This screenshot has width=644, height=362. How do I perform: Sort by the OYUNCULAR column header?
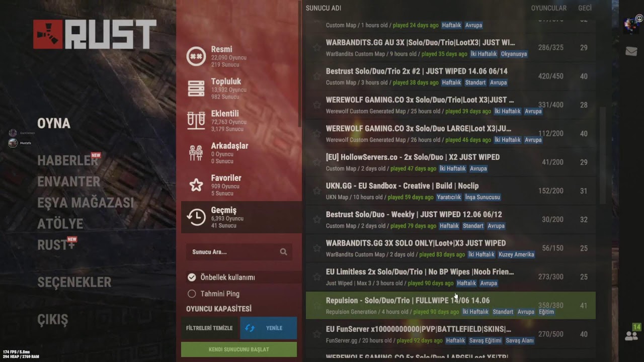pos(549,8)
